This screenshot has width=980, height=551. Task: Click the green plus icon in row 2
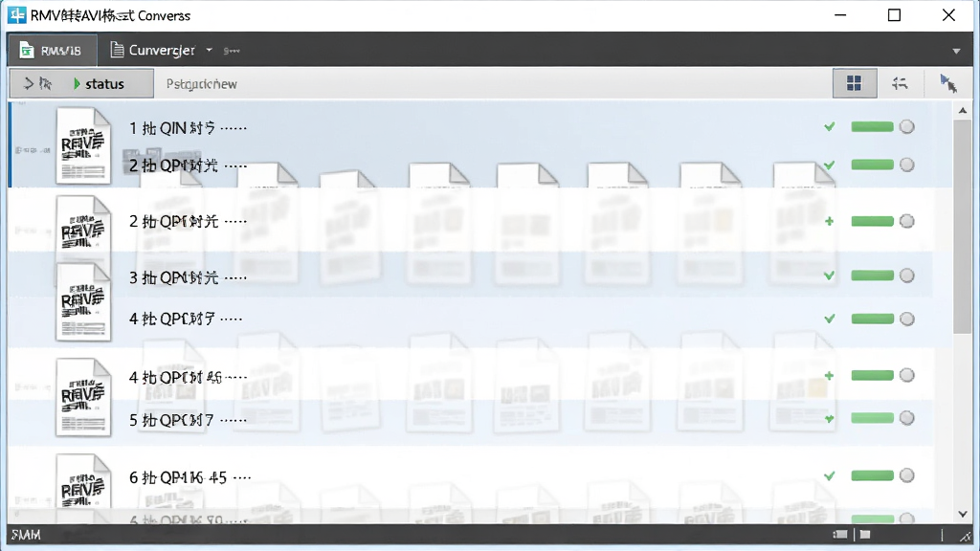click(830, 221)
